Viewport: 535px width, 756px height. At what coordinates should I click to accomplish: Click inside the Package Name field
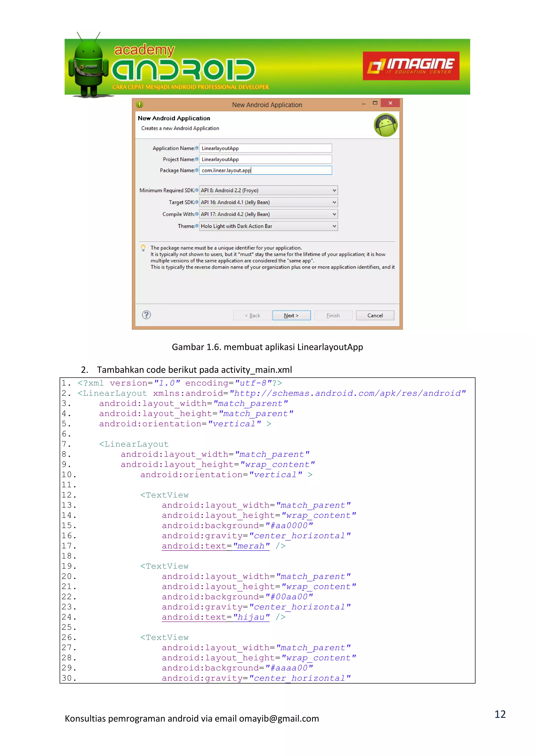[265, 170]
